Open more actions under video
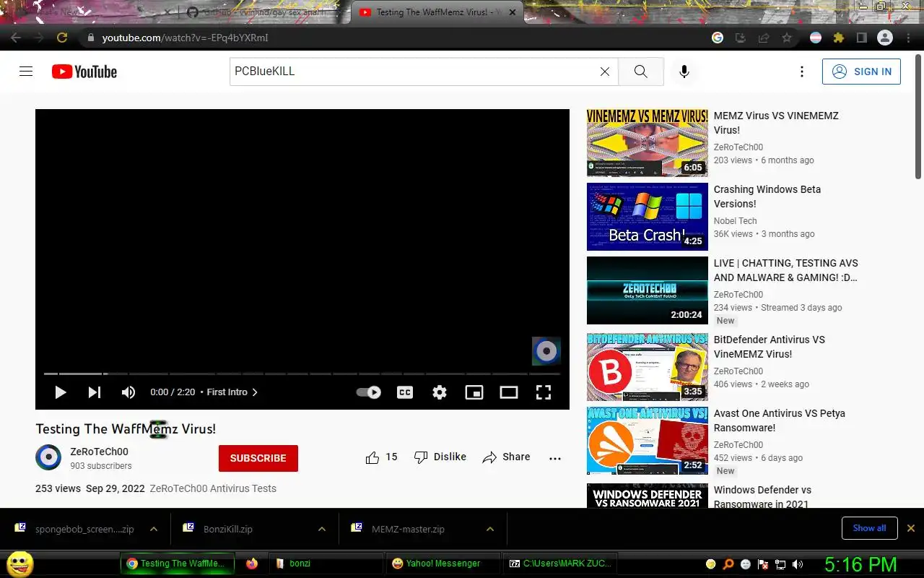 pos(555,458)
